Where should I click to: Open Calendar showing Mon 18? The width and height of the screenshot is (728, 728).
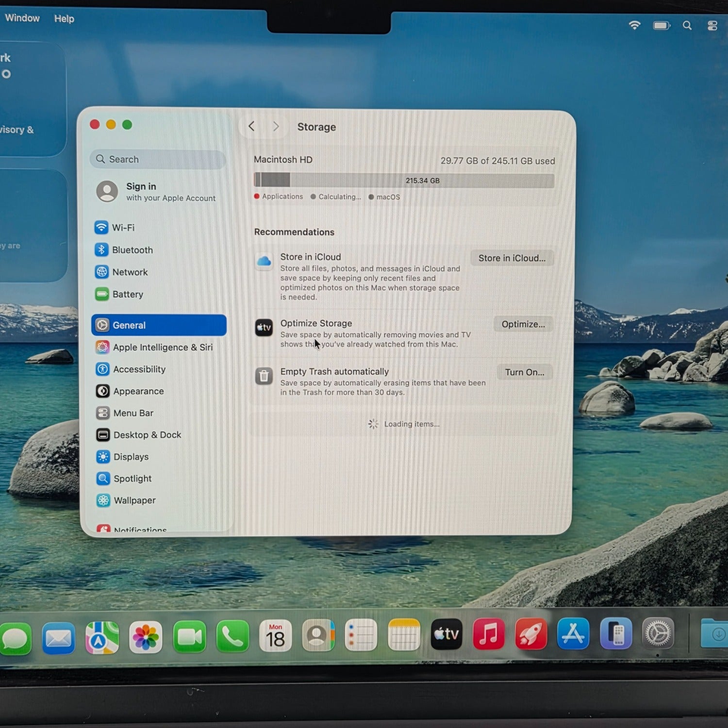(x=275, y=635)
